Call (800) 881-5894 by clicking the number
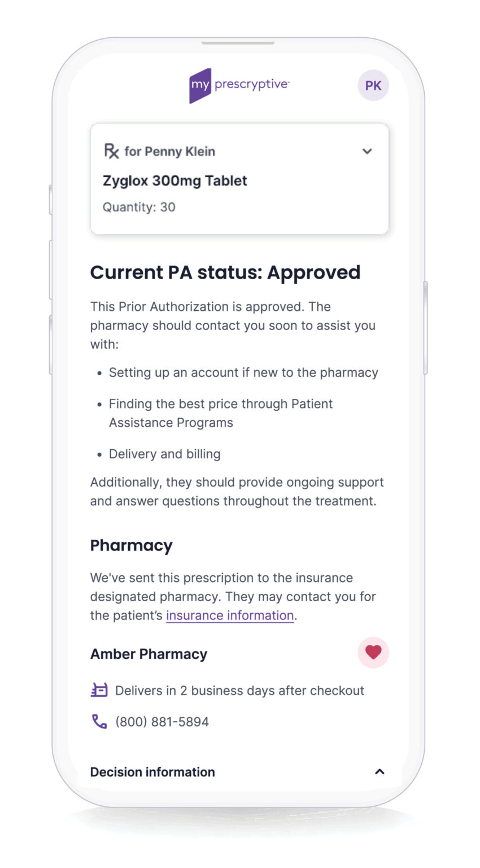 [x=162, y=721]
